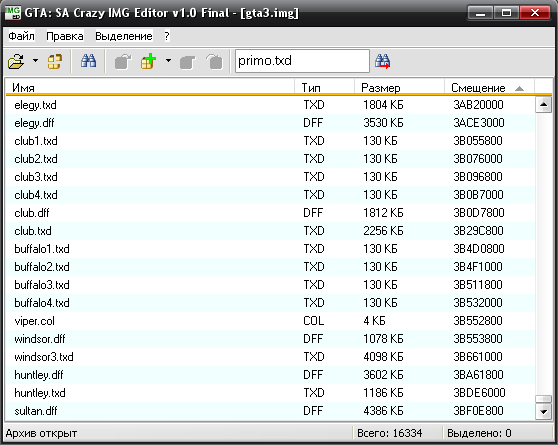This screenshot has width=558, height=445.
Task: Select the club2.txd file
Action: 270,159
